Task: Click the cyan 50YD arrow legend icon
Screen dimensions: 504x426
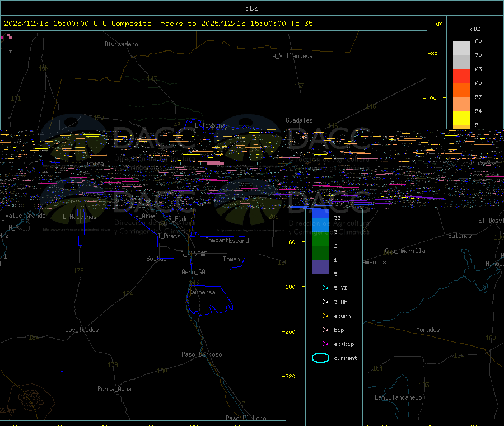Action: [x=320, y=288]
